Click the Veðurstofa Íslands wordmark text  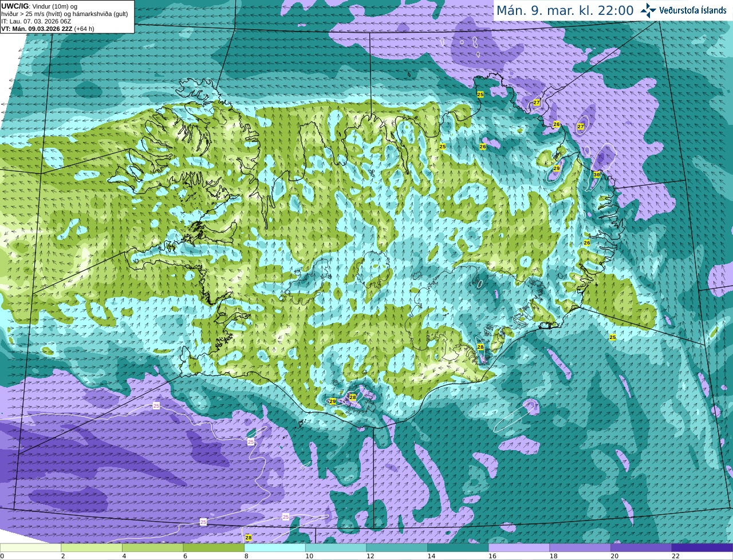coord(692,10)
